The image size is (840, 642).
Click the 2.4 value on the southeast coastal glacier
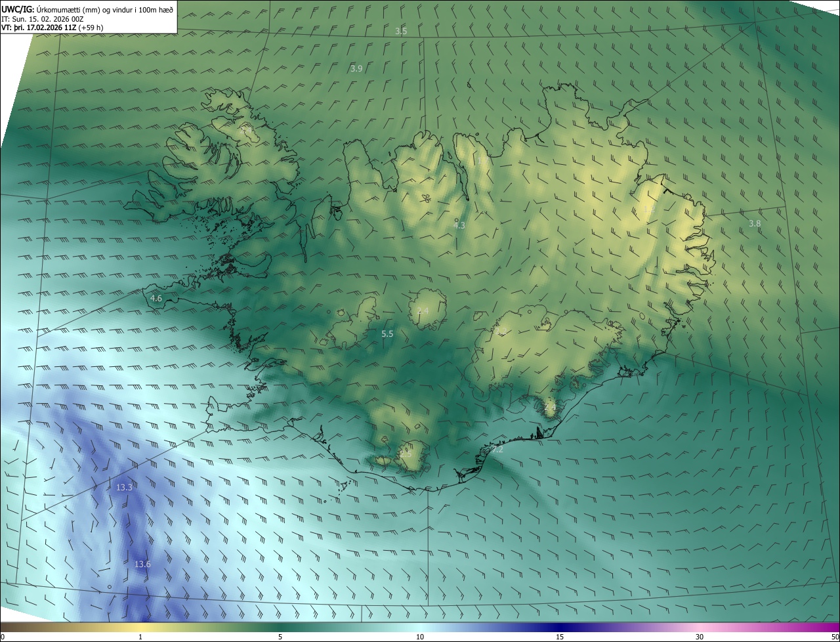pyautogui.click(x=550, y=407)
